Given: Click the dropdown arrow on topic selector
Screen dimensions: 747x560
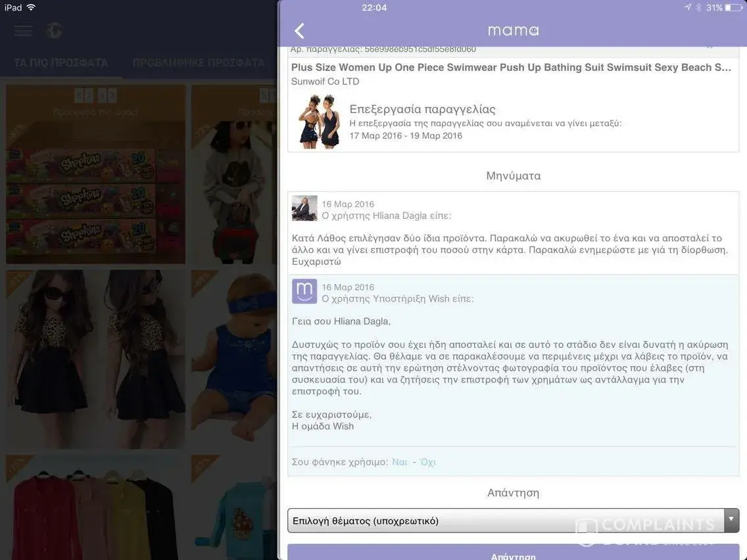Looking at the screenshot, I should [731, 520].
